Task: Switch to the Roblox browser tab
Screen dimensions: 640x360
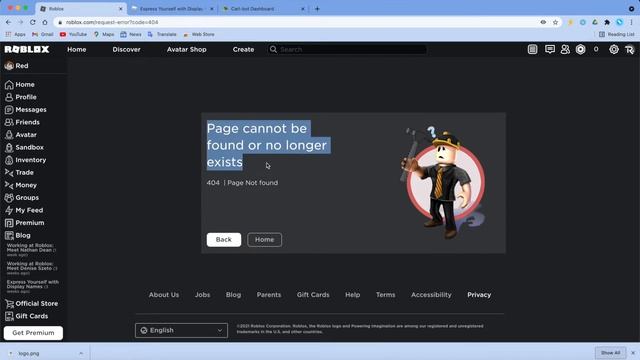Action: (x=82, y=9)
